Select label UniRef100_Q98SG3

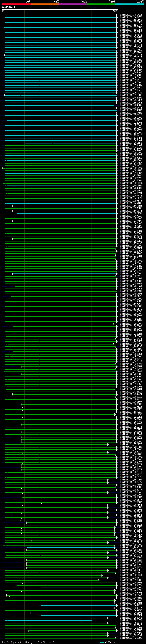tap(131, 515)
